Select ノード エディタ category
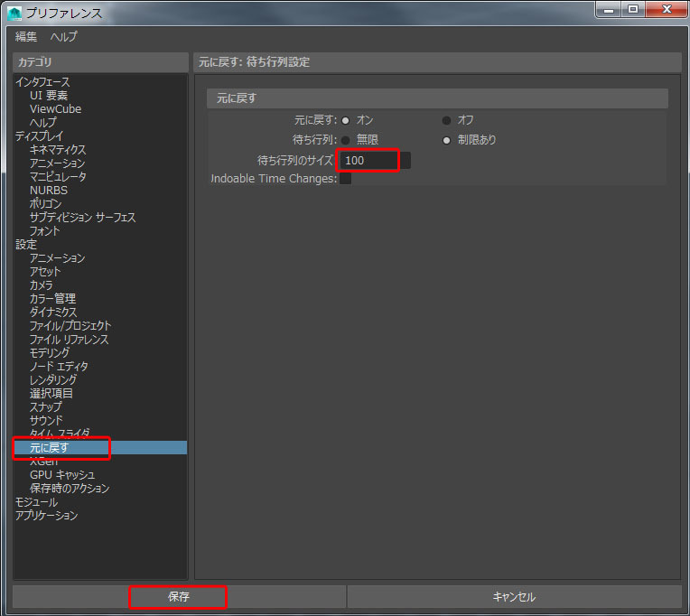The image size is (690, 616). [x=59, y=367]
